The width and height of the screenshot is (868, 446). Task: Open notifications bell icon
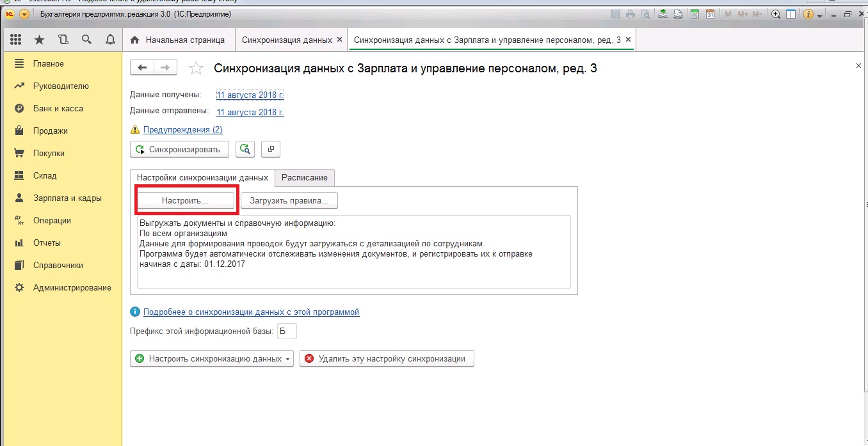pyautogui.click(x=110, y=40)
